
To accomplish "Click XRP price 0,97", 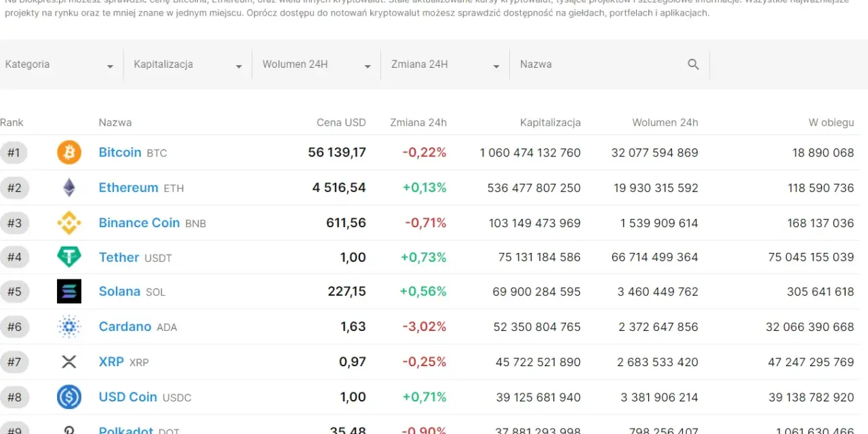I will coord(353,362).
